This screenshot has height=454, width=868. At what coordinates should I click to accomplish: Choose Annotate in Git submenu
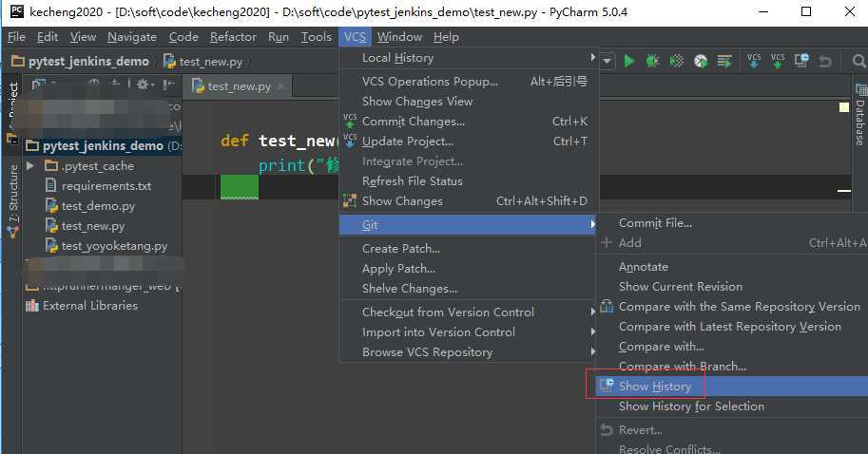(732, 267)
